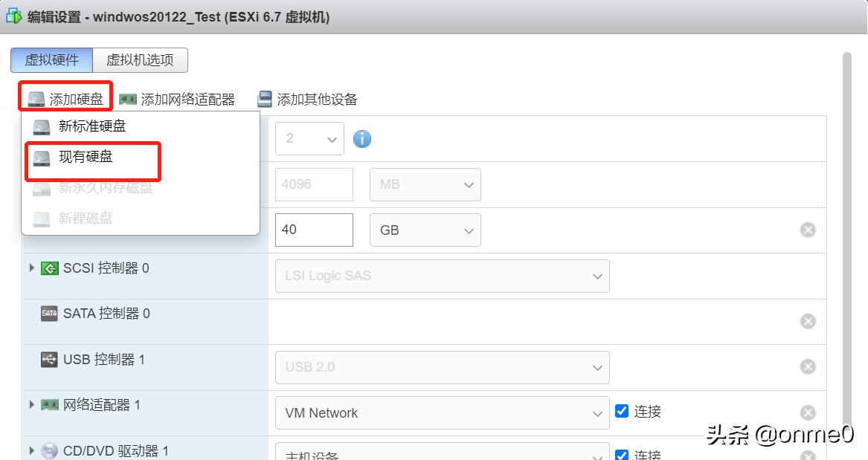868x460 pixels.
Task: Click the 网络适配器 1 network card icon
Action: point(50,405)
